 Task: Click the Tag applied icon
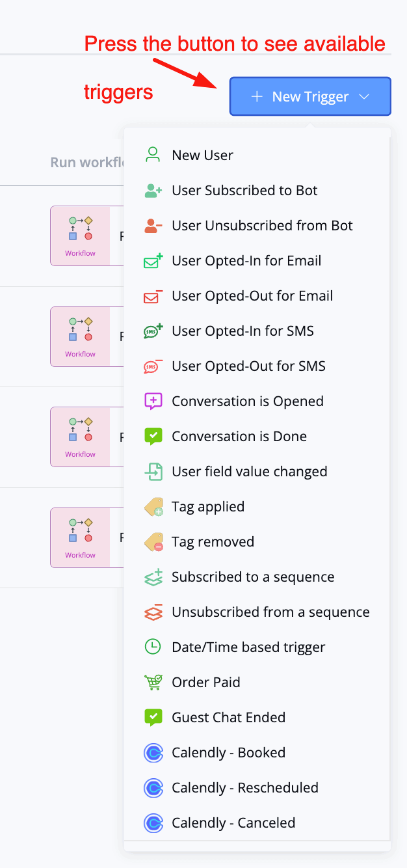coord(153,507)
